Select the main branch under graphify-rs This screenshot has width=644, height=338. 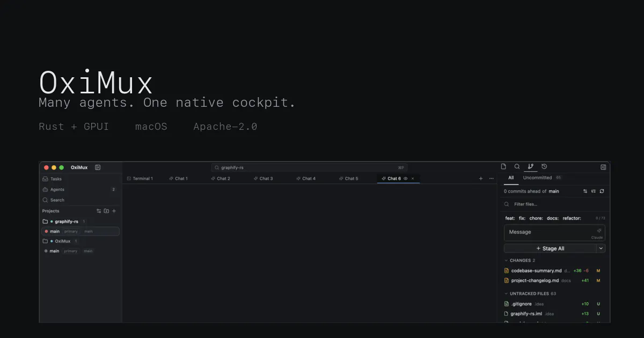click(80, 231)
